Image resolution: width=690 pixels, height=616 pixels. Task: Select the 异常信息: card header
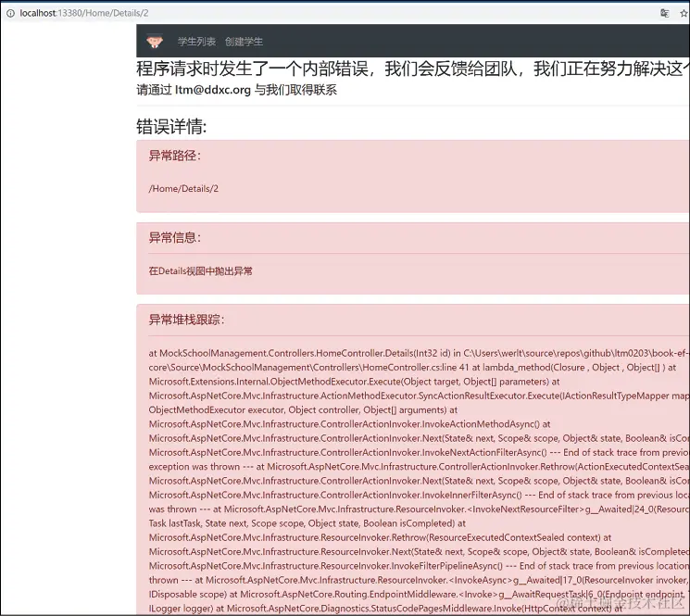175,237
